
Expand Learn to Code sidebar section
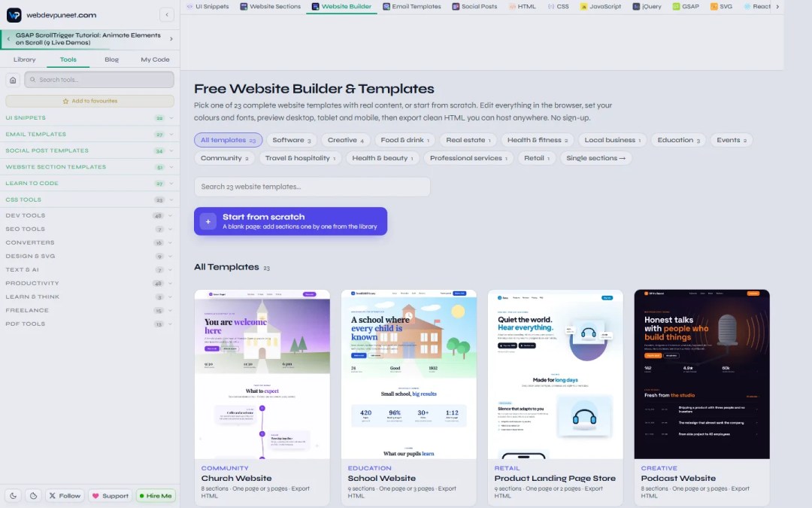89,184
